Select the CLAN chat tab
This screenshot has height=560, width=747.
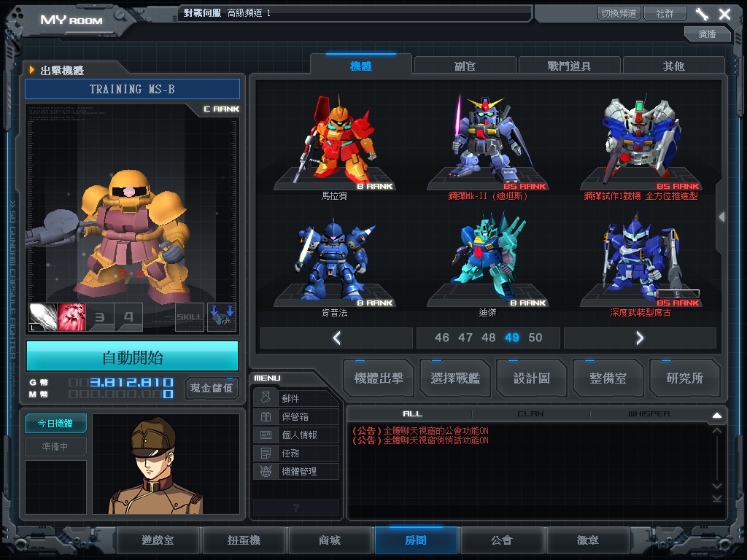click(x=531, y=414)
